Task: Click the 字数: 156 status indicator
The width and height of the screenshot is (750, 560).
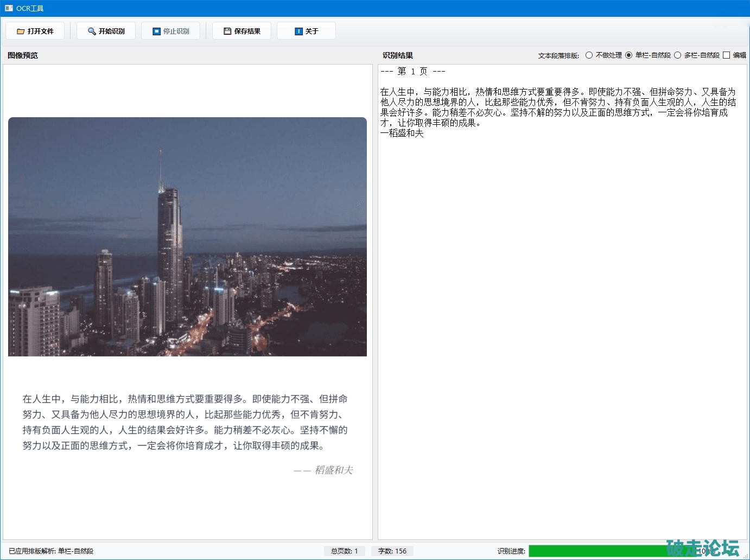Action: [392, 551]
